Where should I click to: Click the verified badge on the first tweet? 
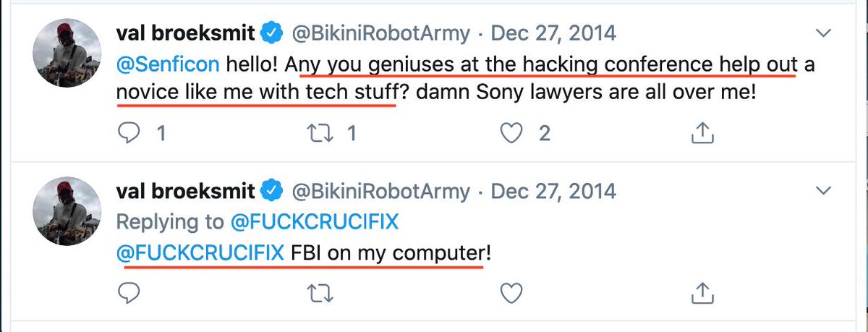pos(271,33)
